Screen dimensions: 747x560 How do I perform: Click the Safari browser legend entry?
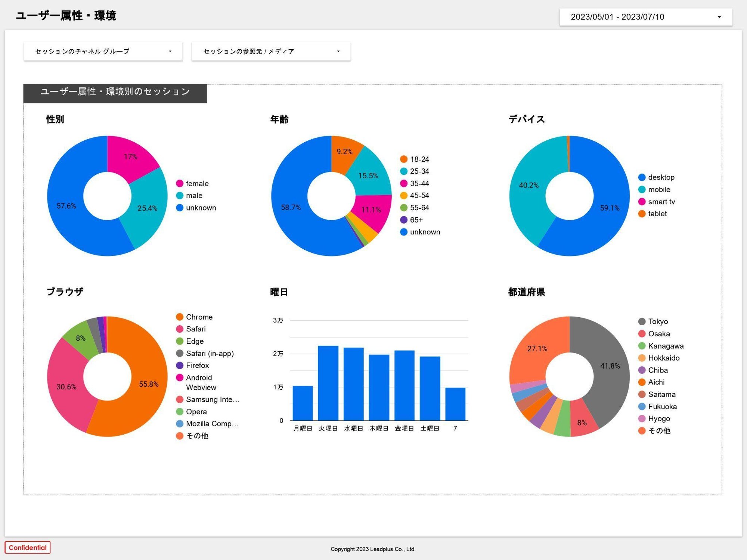(191, 329)
